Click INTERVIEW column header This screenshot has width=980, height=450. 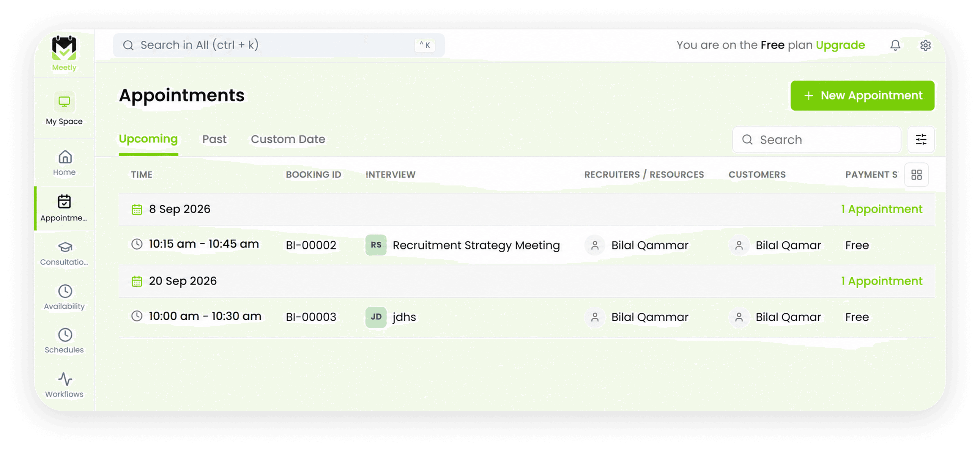point(390,174)
